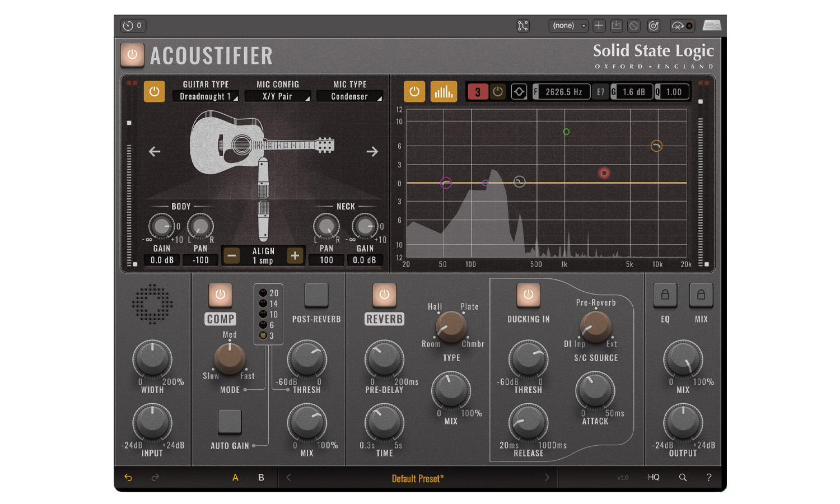Click the reverb Type selector knob
Screen dimensions: 840x504
coord(451,326)
